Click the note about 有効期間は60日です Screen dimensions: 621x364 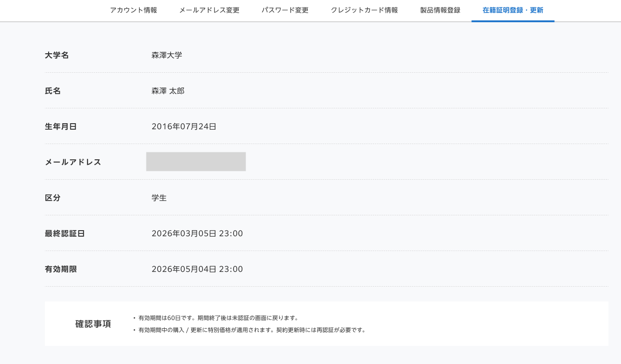pos(219,318)
